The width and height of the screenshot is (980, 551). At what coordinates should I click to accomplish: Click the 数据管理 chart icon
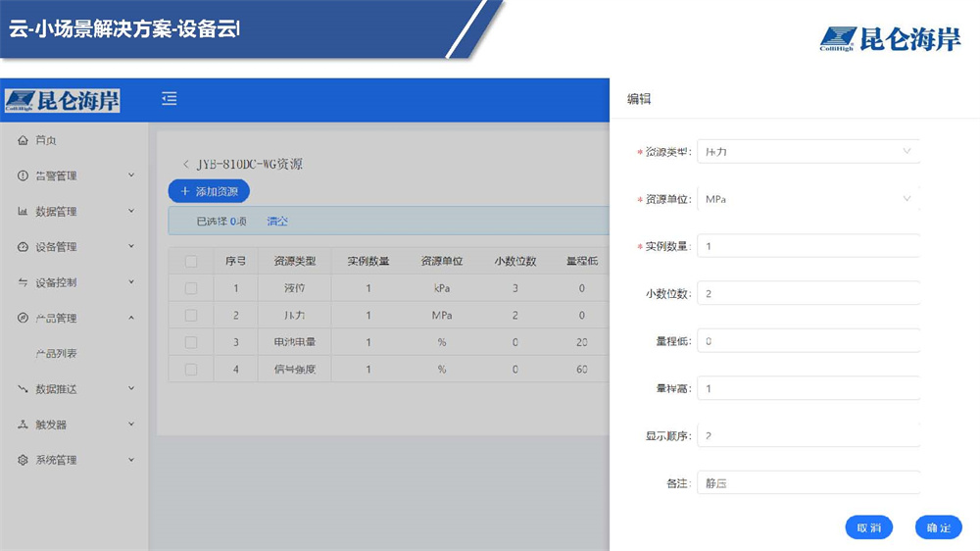24,212
